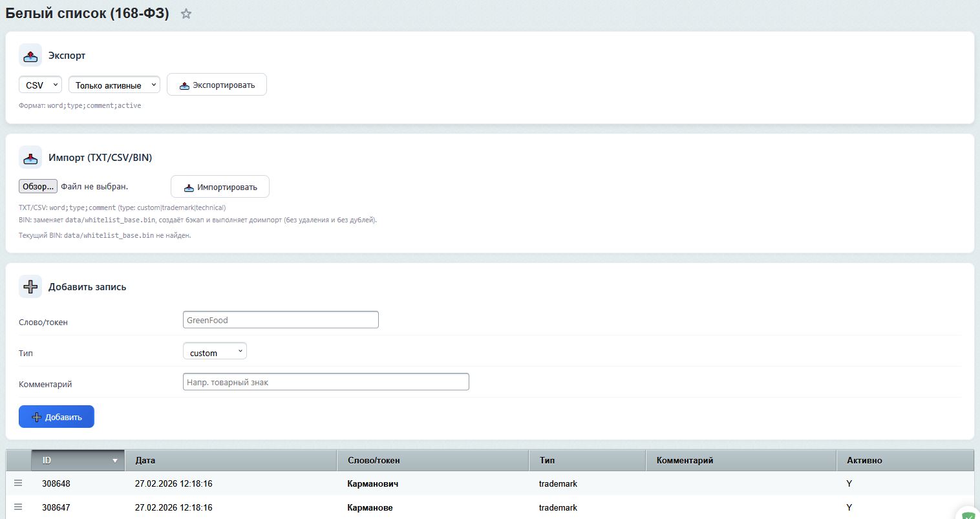Open the CSV format dropdown
Viewport: 980px width, 519px height.
point(40,85)
